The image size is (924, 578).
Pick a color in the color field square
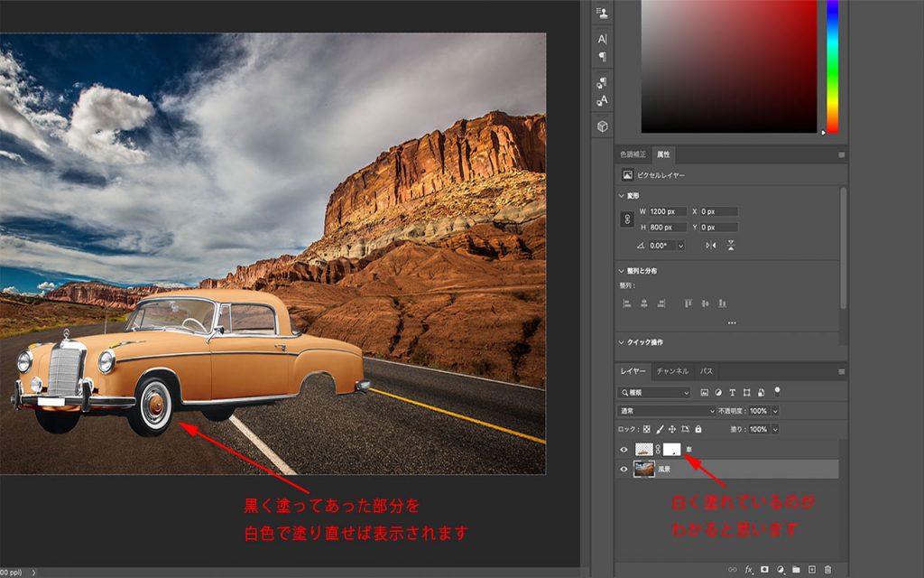click(x=729, y=66)
